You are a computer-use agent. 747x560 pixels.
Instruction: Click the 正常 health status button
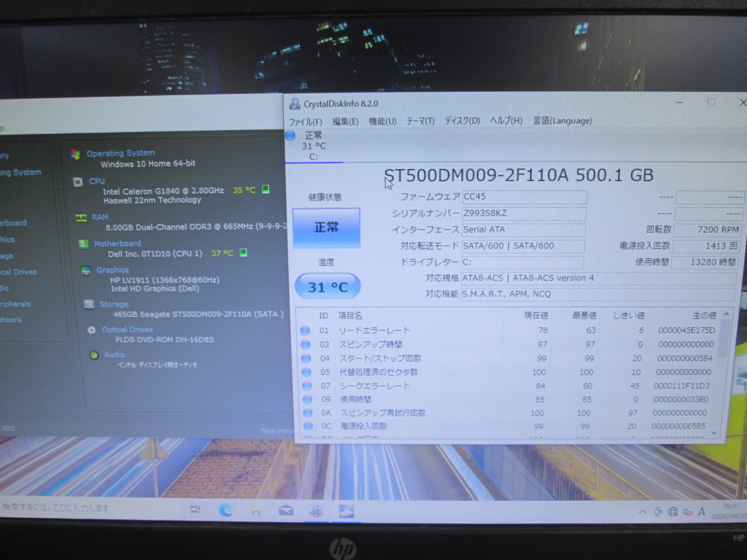[326, 228]
